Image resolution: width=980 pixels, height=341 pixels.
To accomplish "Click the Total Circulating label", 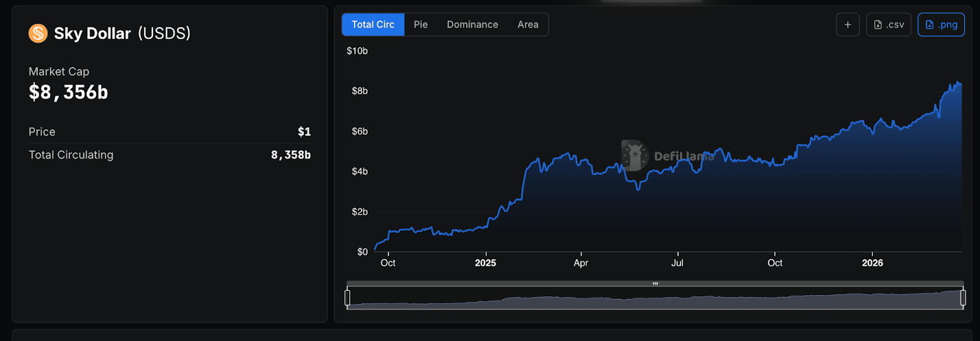I will point(71,155).
